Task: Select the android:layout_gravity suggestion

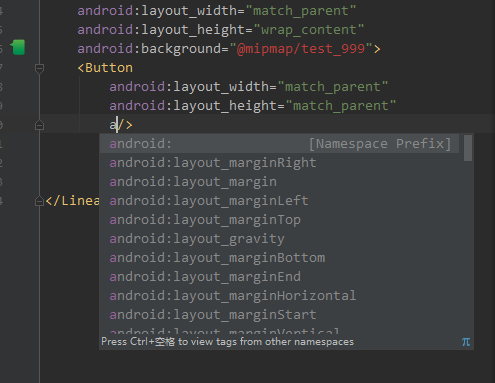Action: click(x=279, y=239)
